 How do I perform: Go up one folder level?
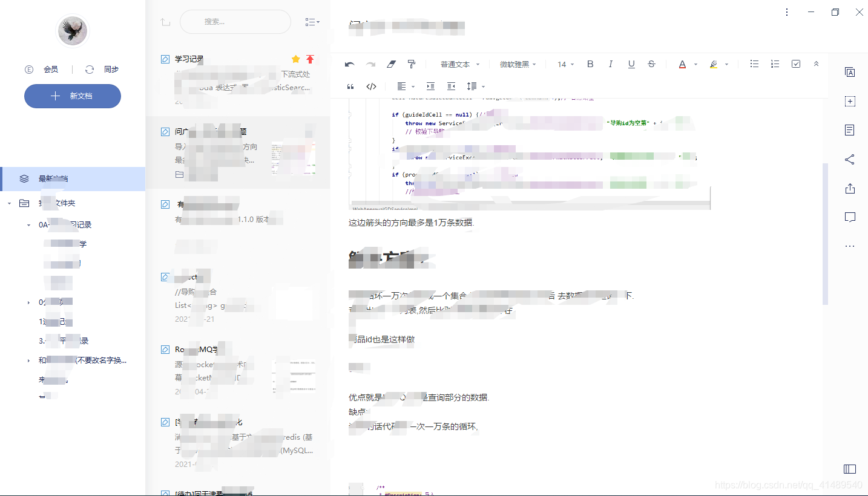[165, 22]
